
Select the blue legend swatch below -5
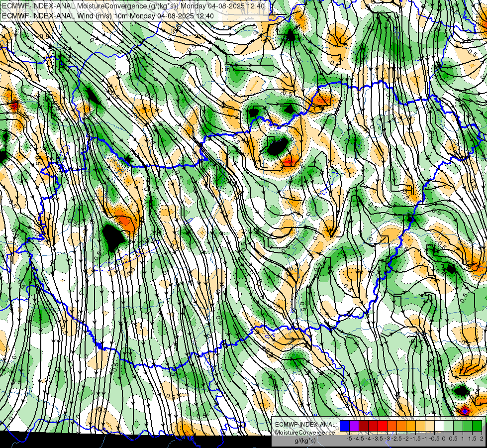click(x=345, y=426)
